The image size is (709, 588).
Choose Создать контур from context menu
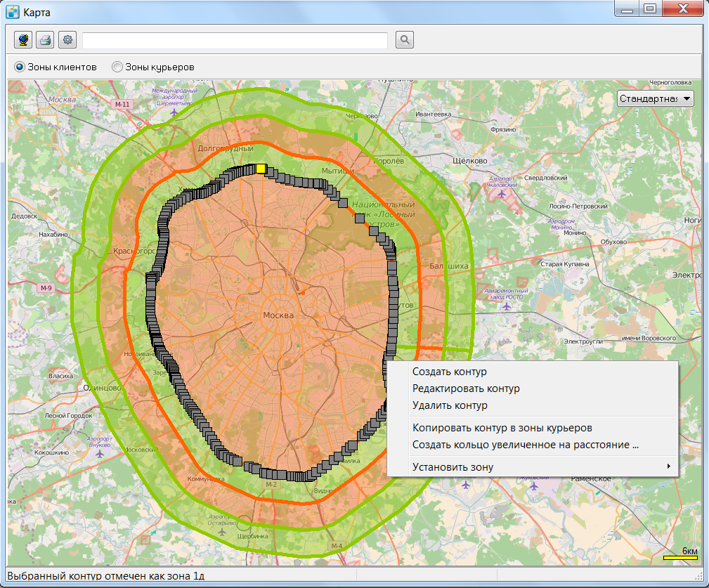[450, 372]
